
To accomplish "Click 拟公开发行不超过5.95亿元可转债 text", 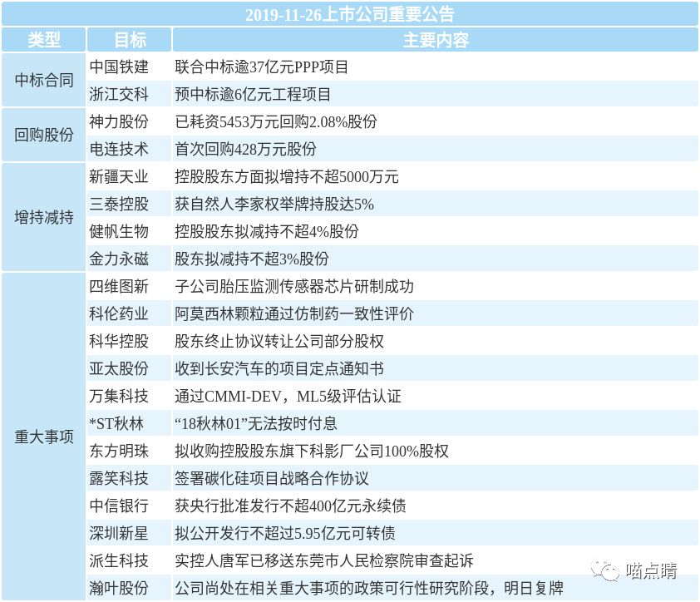I will [285, 533].
